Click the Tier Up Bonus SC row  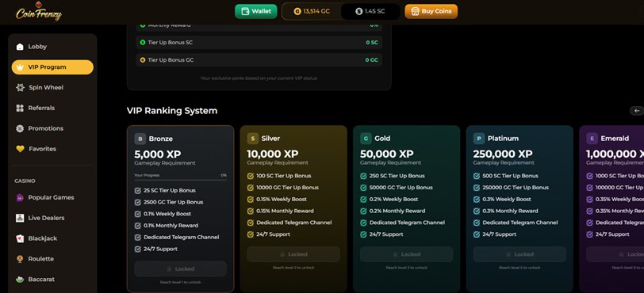[259, 42]
